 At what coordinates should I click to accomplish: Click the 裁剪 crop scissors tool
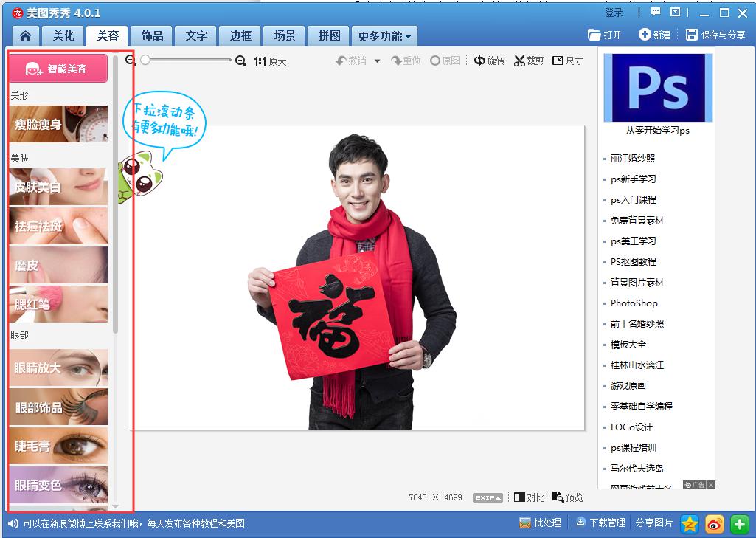tap(528, 61)
